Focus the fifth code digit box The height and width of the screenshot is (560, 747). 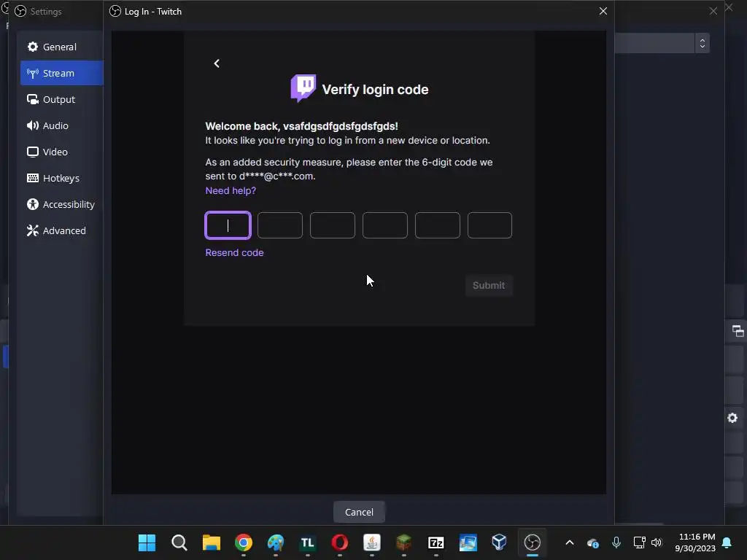(438, 225)
